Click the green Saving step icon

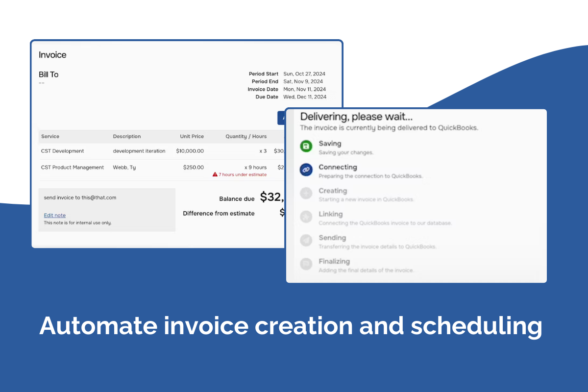(x=306, y=147)
